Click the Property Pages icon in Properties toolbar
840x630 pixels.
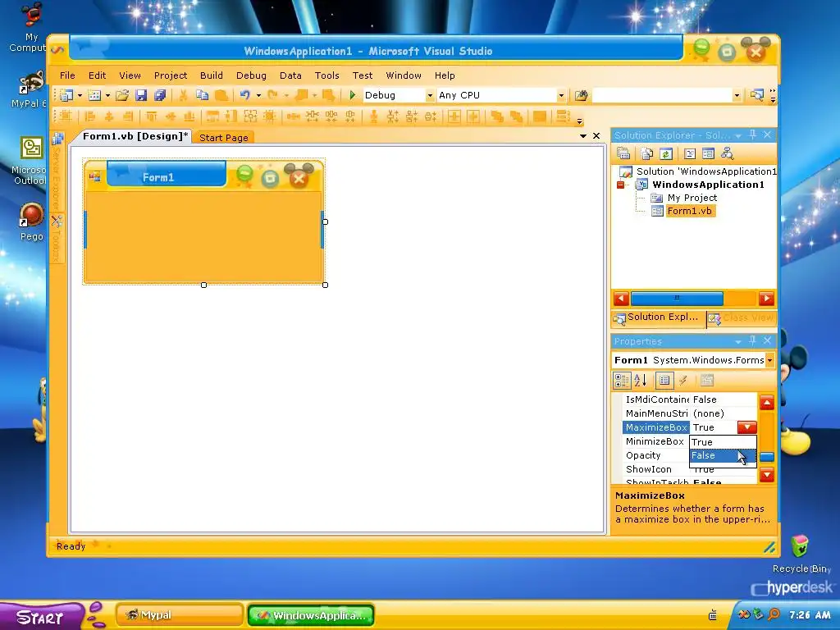click(x=706, y=381)
